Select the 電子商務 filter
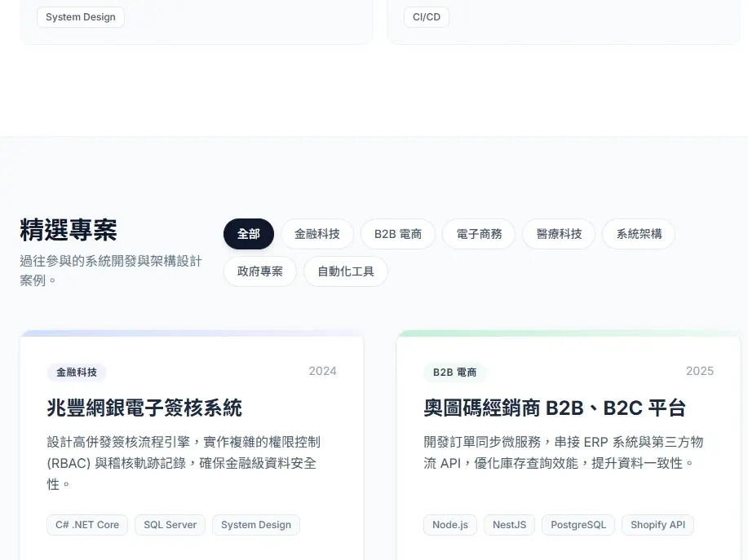748x560 pixels. 478,234
